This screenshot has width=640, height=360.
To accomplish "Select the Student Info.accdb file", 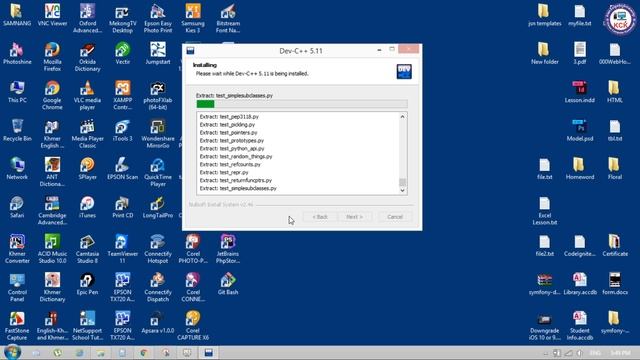I will point(580,325).
